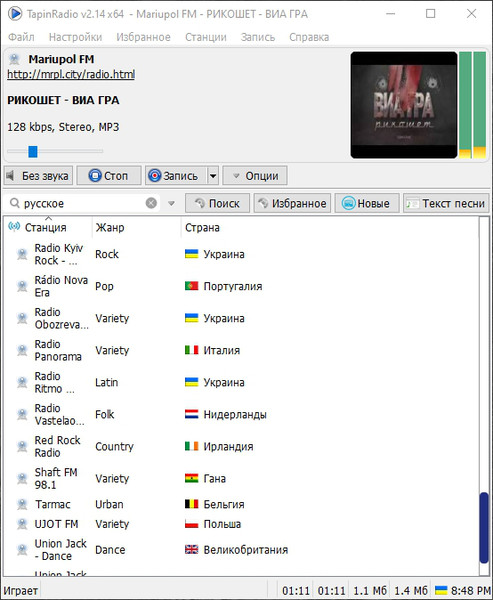Image resolution: width=493 pixels, height=600 pixels.
Task: Click the station icon for Shaft FM 98.1
Action: click(22, 478)
